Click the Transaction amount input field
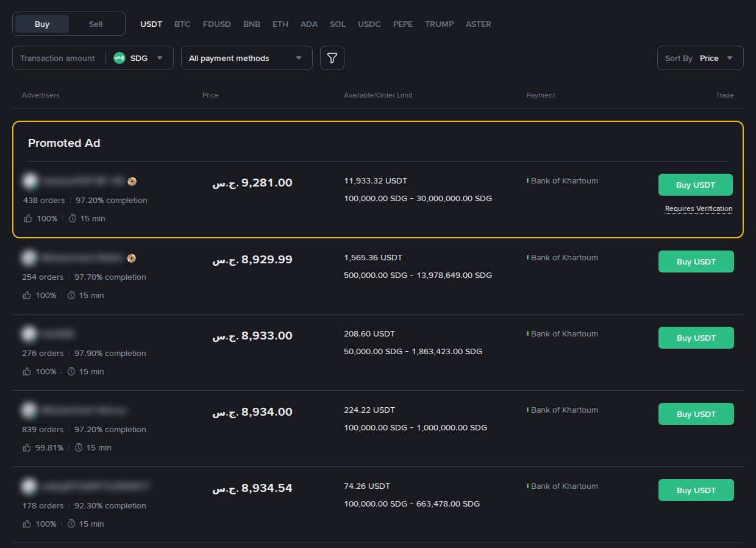This screenshot has width=756, height=548. point(58,58)
